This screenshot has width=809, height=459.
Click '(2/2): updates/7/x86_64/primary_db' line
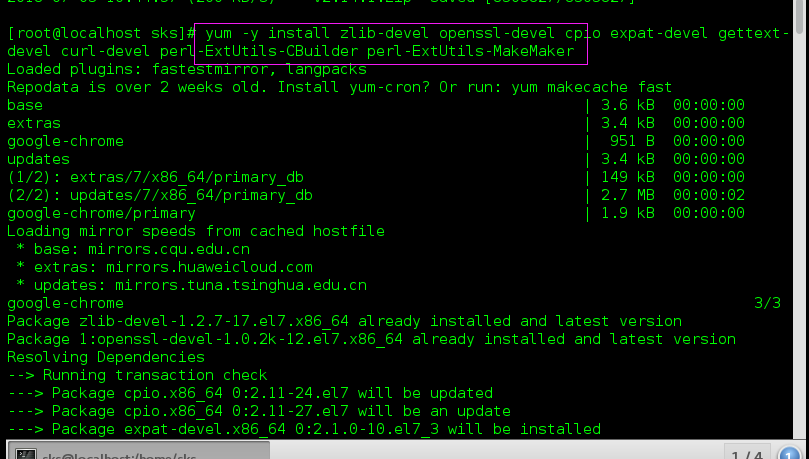pyautogui.click(x=160, y=195)
